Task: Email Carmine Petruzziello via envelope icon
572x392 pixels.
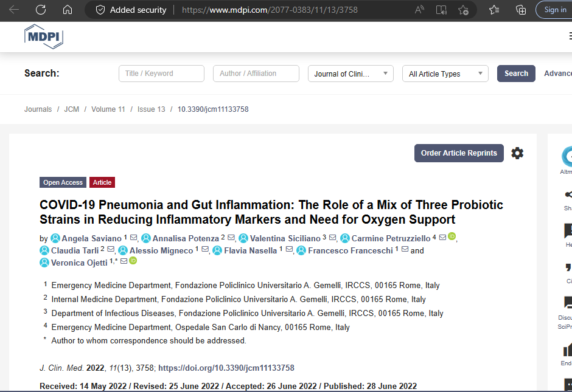Action: coord(442,238)
